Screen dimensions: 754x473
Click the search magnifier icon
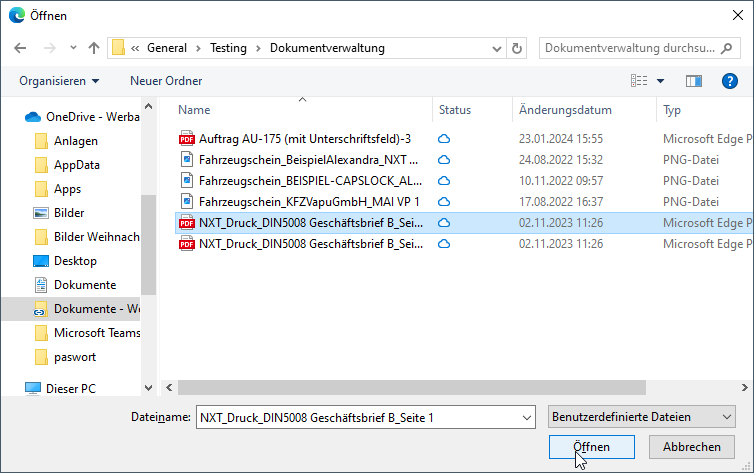(x=727, y=48)
